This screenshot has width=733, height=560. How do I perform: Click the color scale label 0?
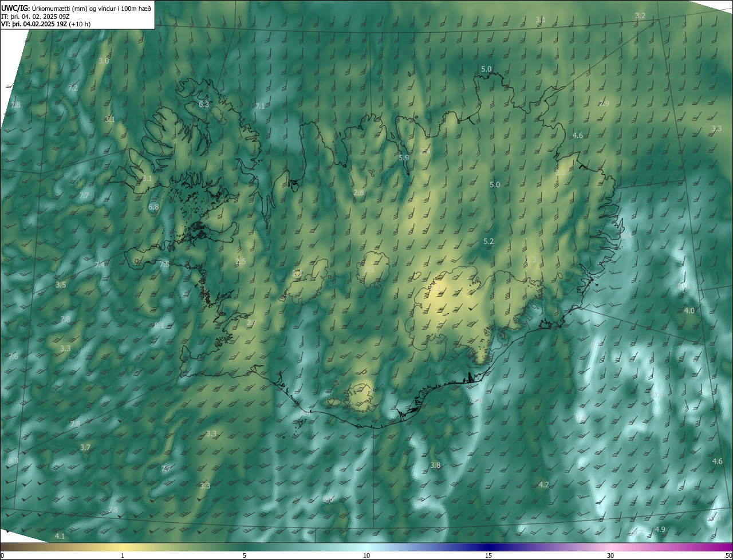2,555
